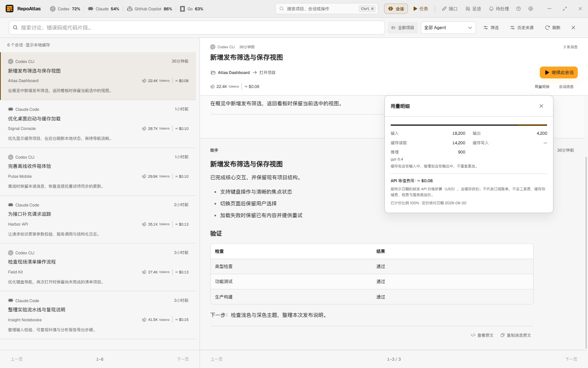Click the 打开项目 link
The height and width of the screenshot is (368, 588).
pos(267,72)
